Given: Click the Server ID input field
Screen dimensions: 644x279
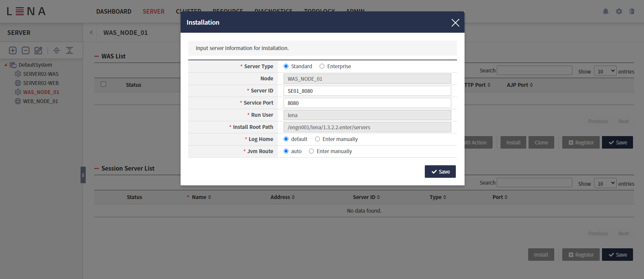Looking at the screenshot, I should (x=367, y=91).
